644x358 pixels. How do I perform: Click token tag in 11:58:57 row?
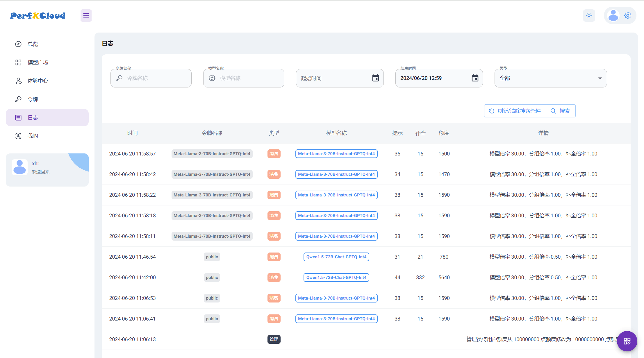(x=212, y=154)
